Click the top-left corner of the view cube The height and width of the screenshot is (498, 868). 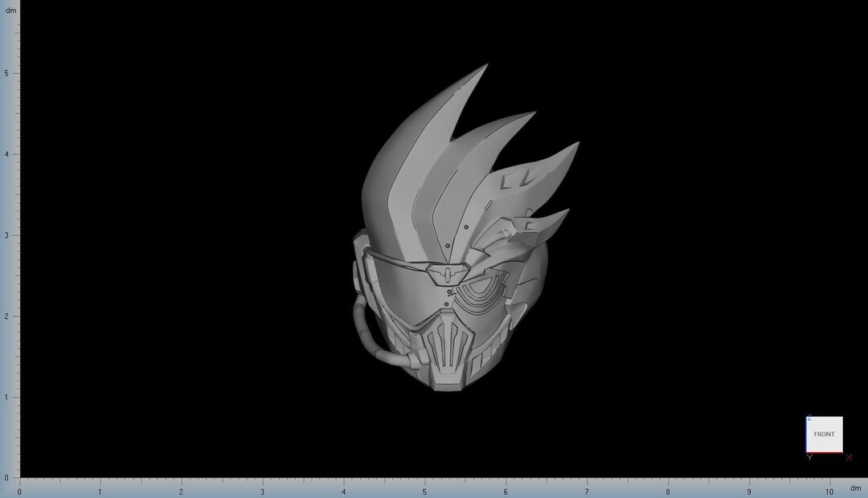point(806,418)
